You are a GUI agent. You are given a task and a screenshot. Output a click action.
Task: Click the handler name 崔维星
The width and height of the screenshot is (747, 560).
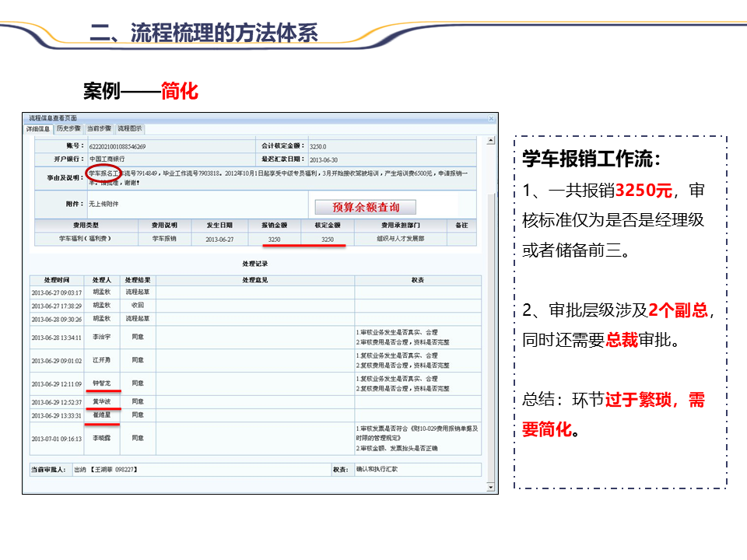pos(101,415)
